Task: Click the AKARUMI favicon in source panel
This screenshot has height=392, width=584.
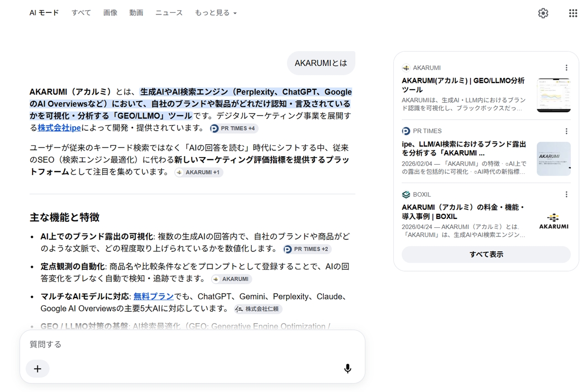Action: click(x=406, y=68)
